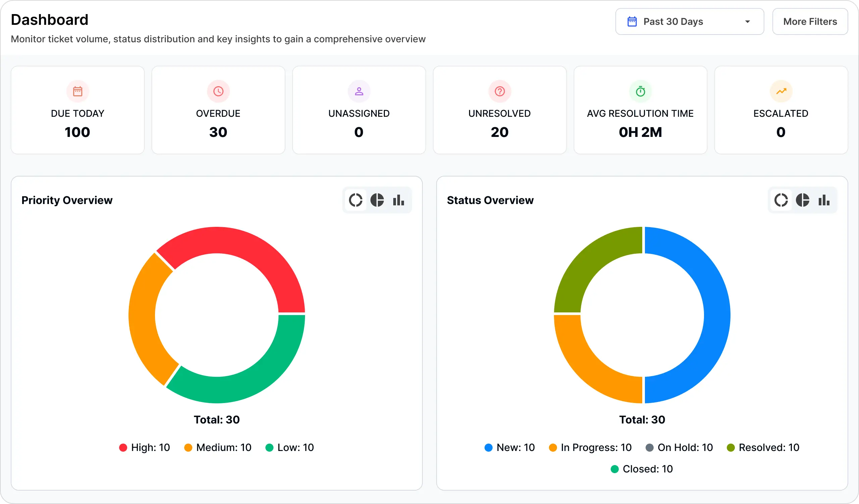Click the Dashboard page title
The height and width of the screenshot is (504, 859).
[50, 20]
